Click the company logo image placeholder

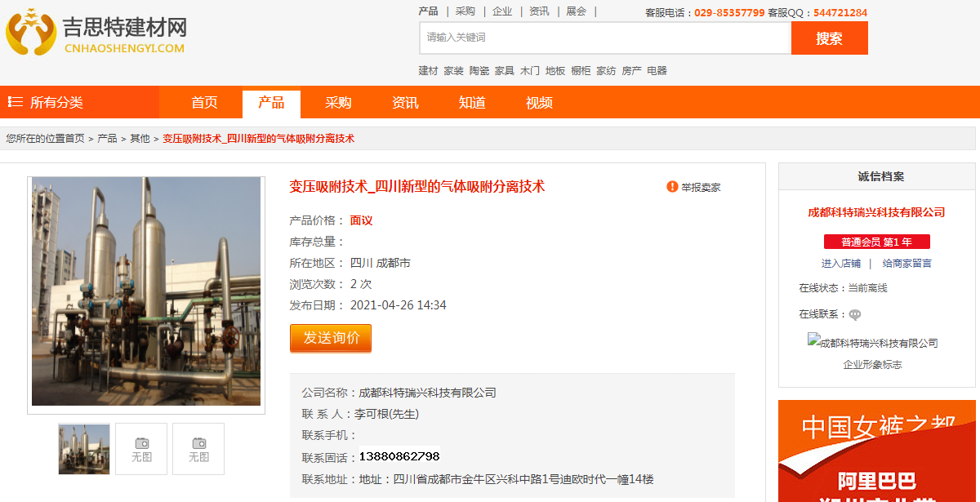(x=872, y=343)
